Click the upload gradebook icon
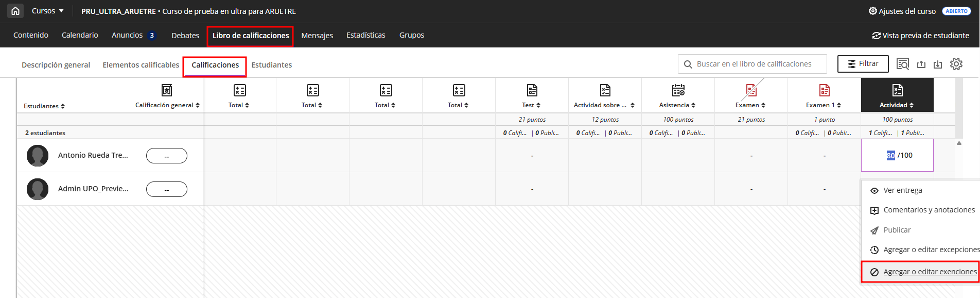 (921, 64)
